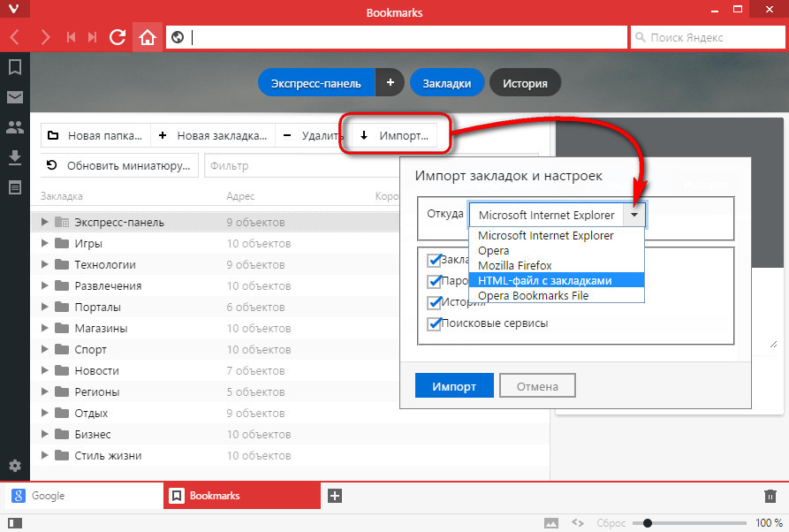The width and height of the screenshot is (789, 532).
Task: Add a new Speed Dial with plus
Action: [x=390, y=82]
